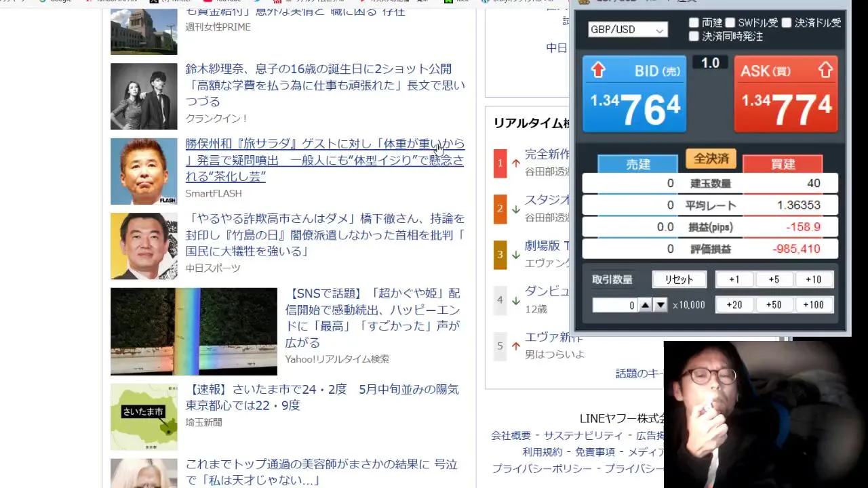This screenshot has width=868, height=488.
Task: Open the トップ通過の美容師 article link
Action: pyautogui.click(x=322, y=473)
